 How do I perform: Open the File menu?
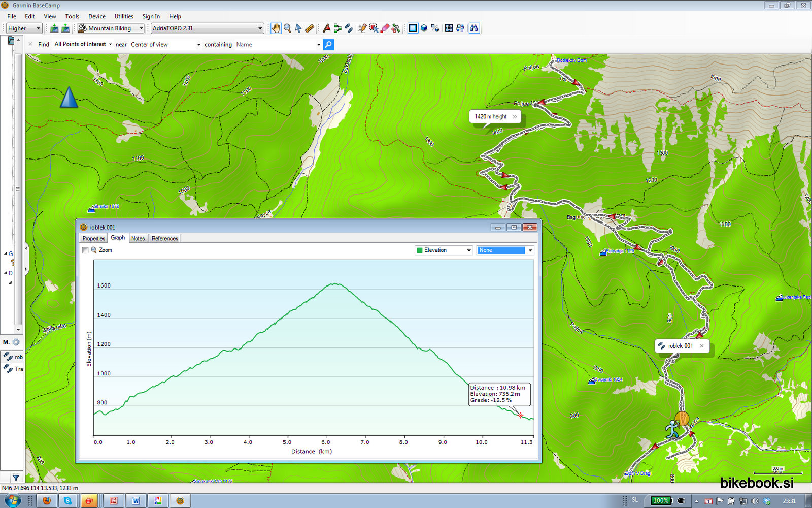pyautogui.click(x=12, y=16)
